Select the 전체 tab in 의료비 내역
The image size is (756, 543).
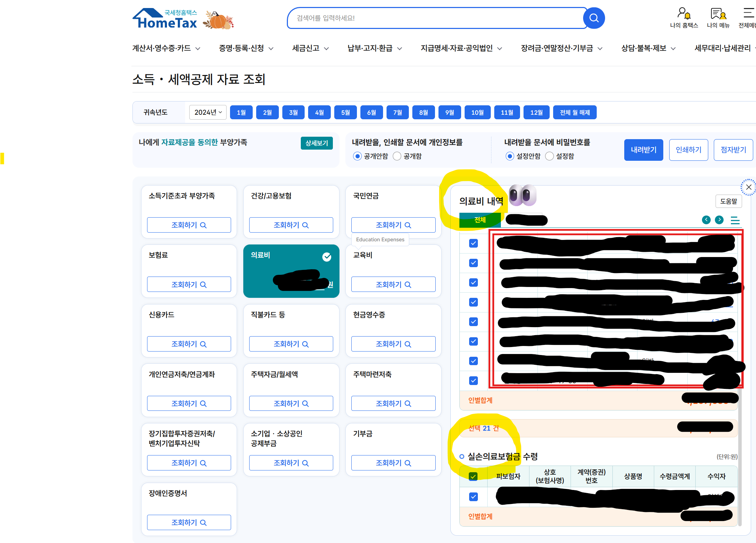pos(480,220)
